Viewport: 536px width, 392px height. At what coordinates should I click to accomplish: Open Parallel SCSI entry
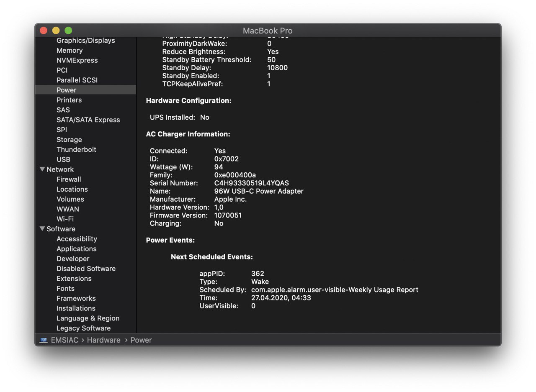coord(77,80)
